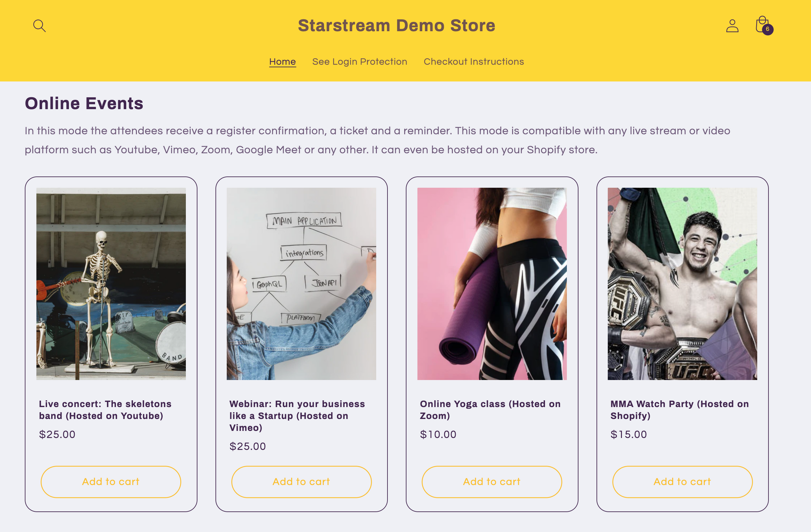
Task: Add Online Yoga class to cart
Action: pos(491,482)
